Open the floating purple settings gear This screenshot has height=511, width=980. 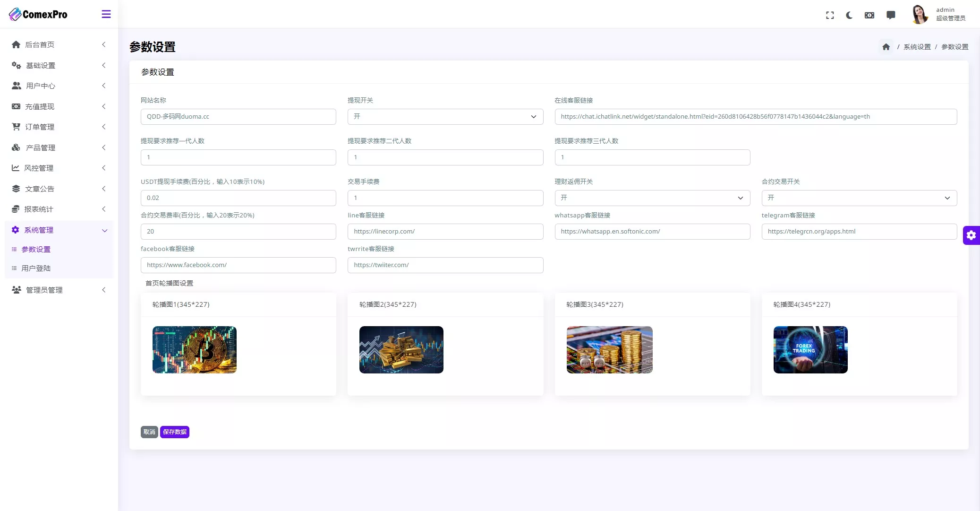point(971,235)
